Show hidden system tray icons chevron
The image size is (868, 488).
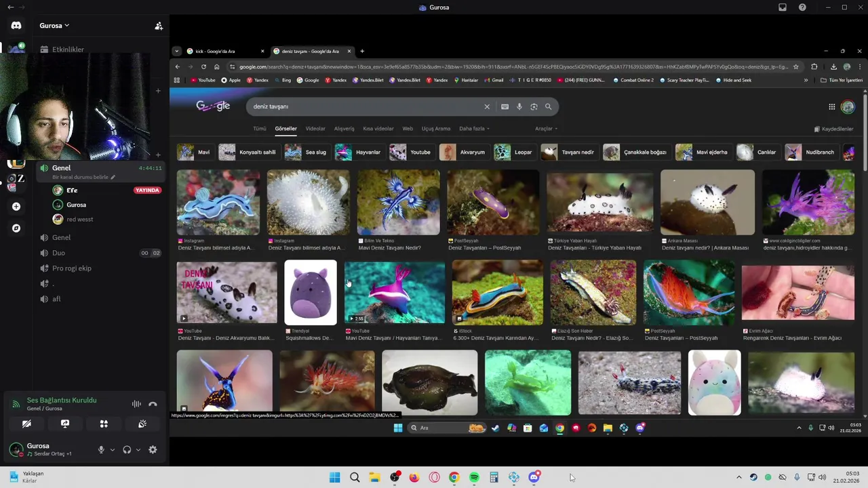[x=739, y=477]
